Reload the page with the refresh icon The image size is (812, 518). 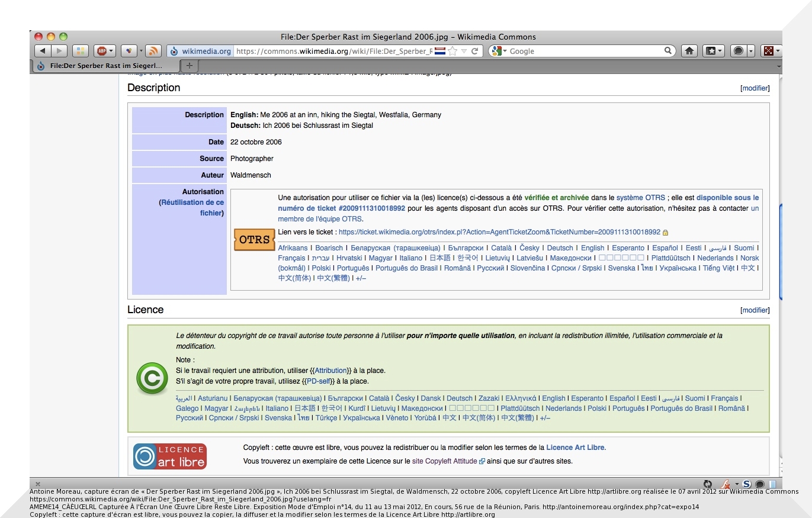point(474,51)
